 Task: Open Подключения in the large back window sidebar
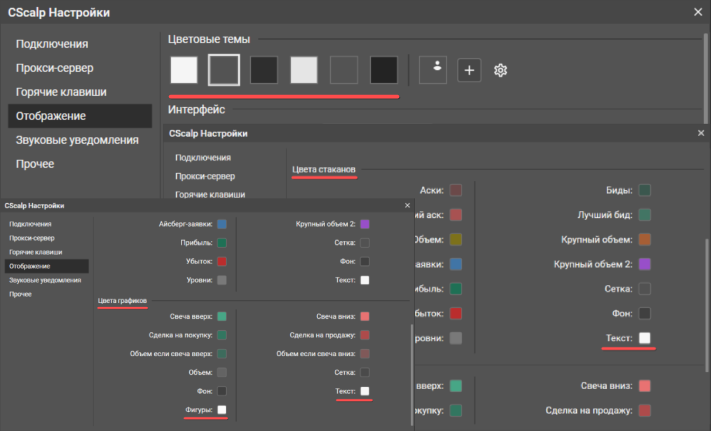tap(52, 44)
